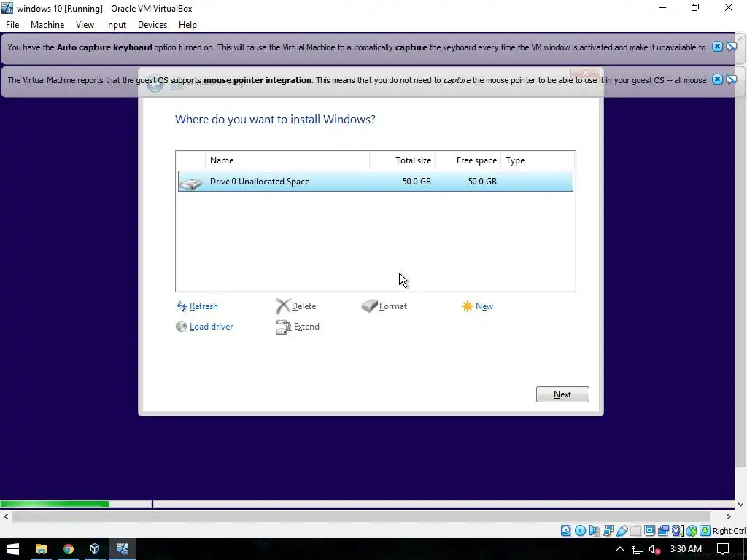The width and height of the screenshot is (747, 560).
Task: Click the running VM taskbar icon
Action: tap(123, 549)
